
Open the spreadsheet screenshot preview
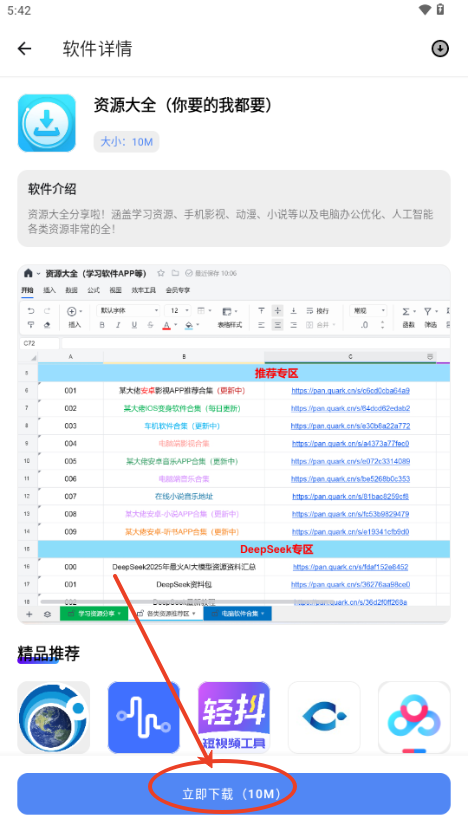(234, 444)
